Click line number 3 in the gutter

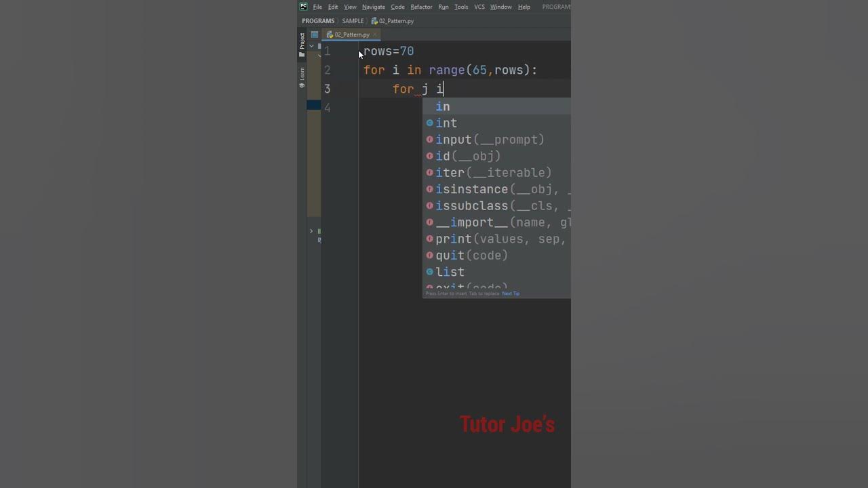[328, 89]
